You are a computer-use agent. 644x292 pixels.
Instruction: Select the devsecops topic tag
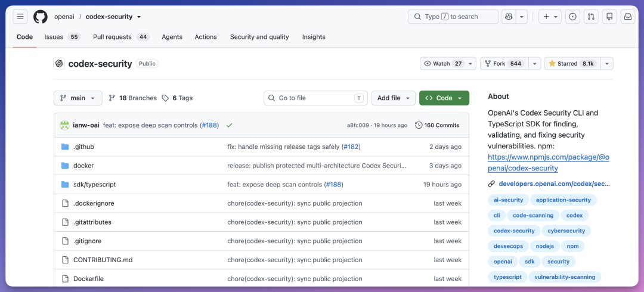coord(508,246)
